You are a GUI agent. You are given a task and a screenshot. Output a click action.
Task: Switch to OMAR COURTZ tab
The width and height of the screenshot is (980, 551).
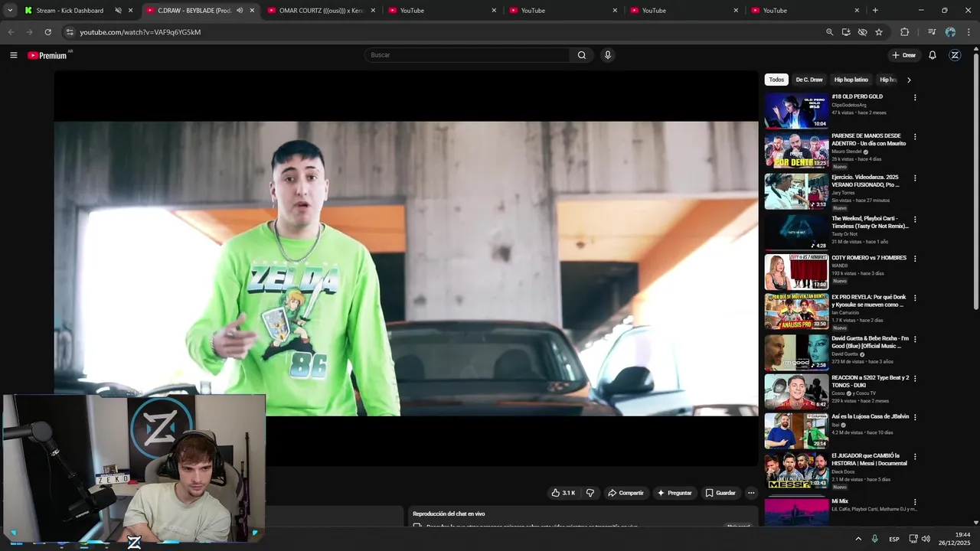tap(320, 11)
